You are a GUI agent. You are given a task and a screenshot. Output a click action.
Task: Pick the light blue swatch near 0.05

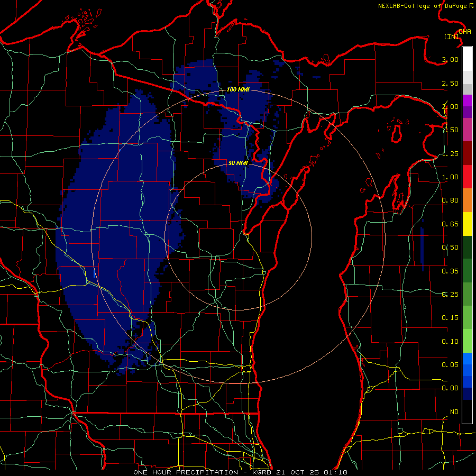(467, 359)
